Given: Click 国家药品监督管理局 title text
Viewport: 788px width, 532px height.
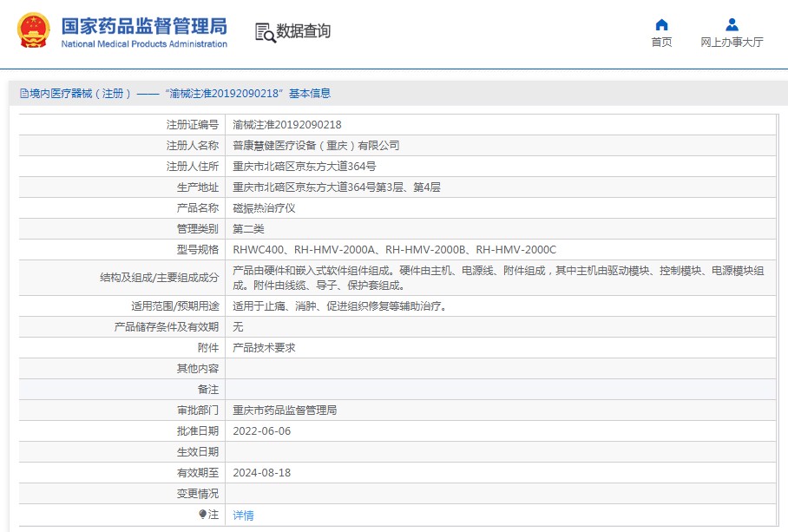Looking at the screenshot, I should [x=144, y=26].
